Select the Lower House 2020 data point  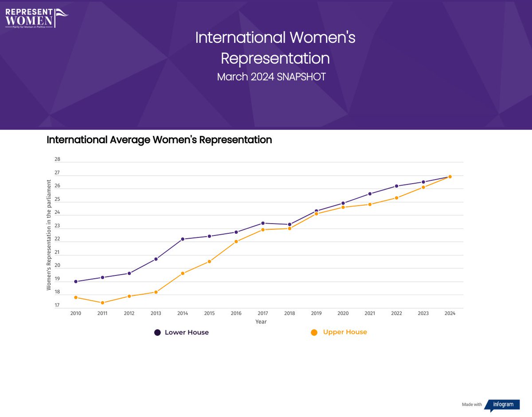343,203
